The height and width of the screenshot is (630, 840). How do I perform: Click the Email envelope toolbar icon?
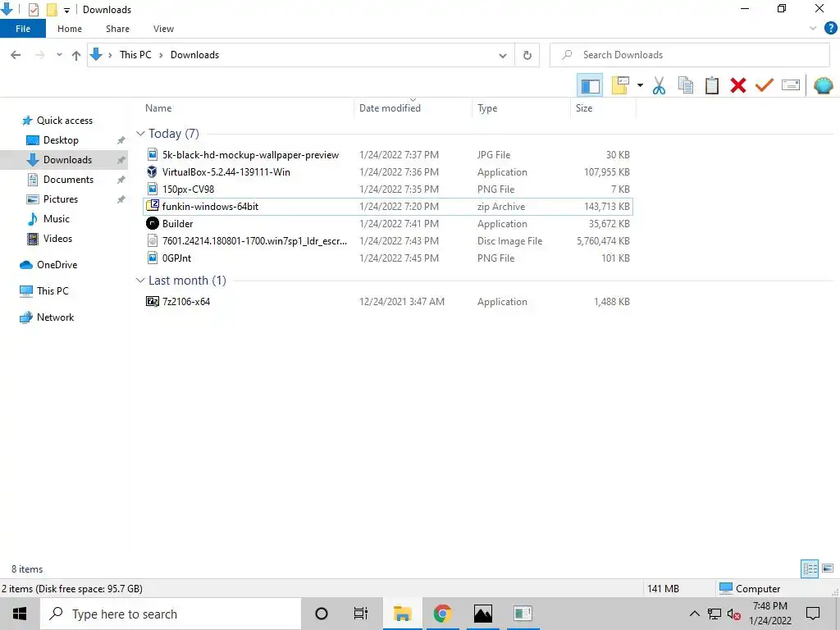tap(791, 85)
